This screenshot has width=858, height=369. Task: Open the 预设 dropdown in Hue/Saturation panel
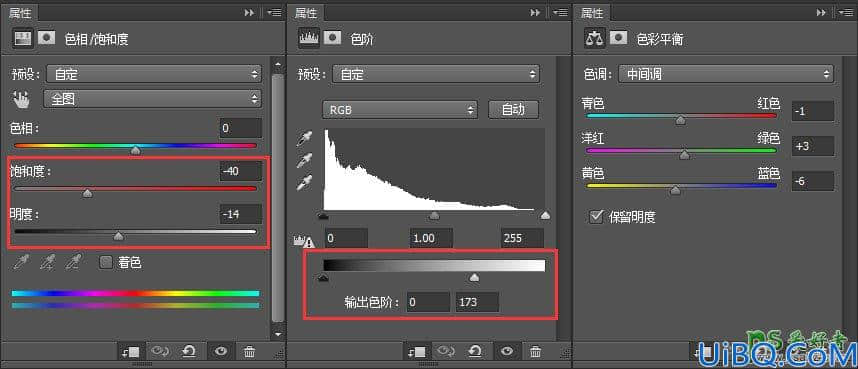point(154,74)
